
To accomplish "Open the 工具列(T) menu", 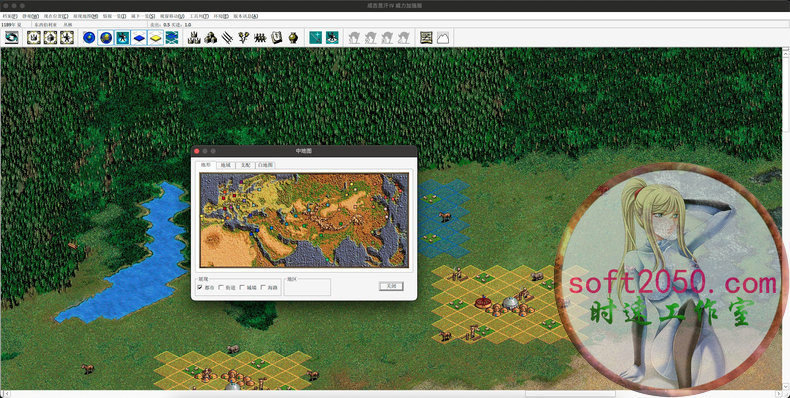I will [199, 16].
